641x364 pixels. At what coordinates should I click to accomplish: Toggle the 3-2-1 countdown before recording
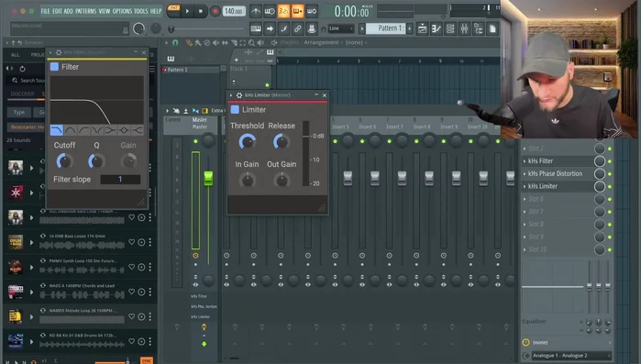pyautogui.click(x=283, y=11)
